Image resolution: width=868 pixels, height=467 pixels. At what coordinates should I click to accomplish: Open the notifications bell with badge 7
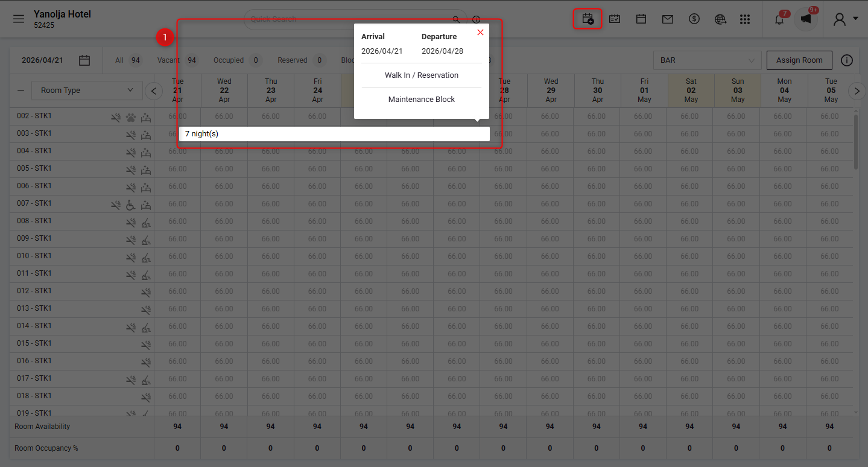coord(780,19)
